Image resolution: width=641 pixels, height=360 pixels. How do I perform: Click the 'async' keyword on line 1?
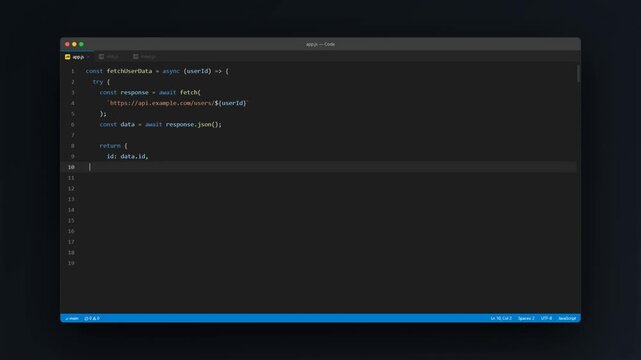point(171,71)
